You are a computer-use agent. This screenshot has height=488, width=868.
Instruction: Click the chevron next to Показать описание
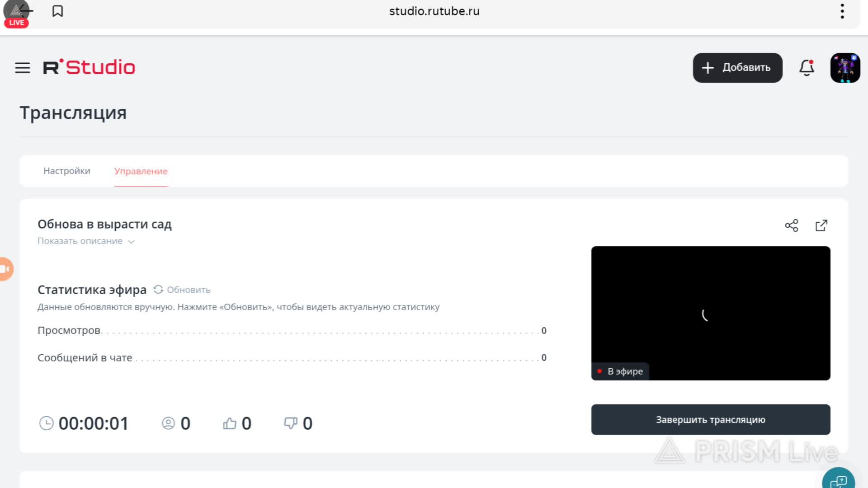(131, 242)
